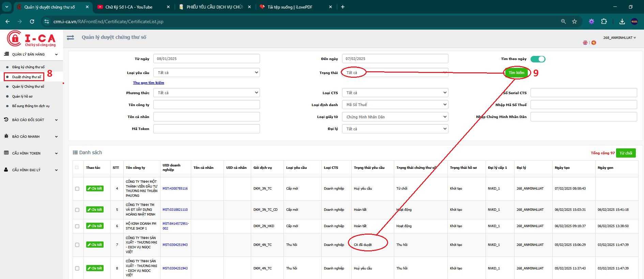
Task: Open the 'Duyệt chứng thư số' menu item
Action: (27, 77)
